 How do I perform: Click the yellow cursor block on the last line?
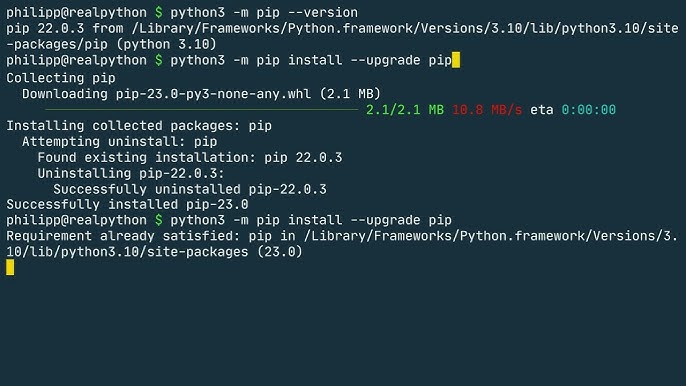(10, 267)
